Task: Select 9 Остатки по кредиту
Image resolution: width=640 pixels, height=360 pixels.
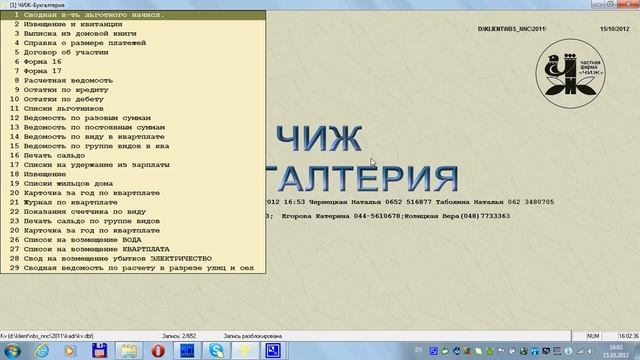Action: pos(133,90)
